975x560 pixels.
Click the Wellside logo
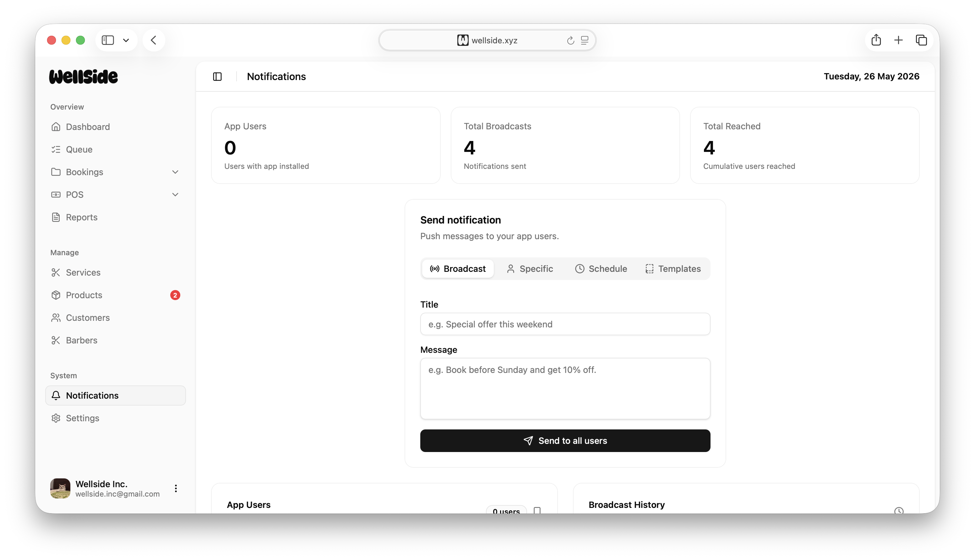click(84, 77)
